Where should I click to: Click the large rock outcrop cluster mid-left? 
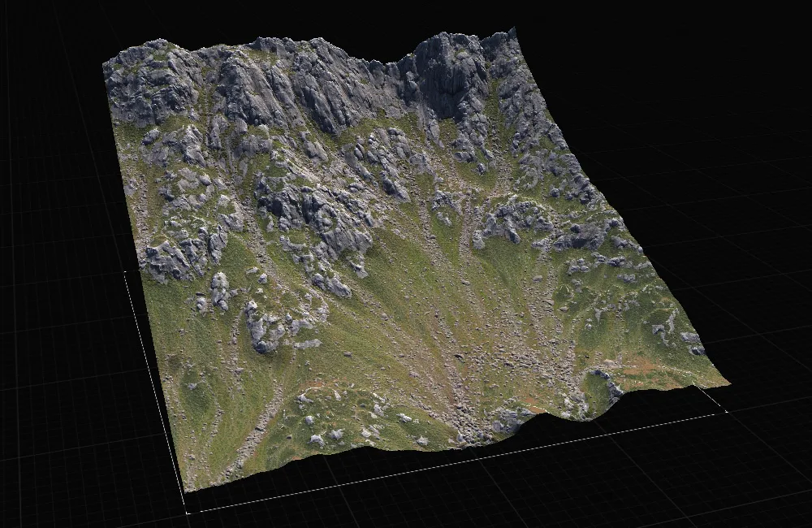[311, 213]
